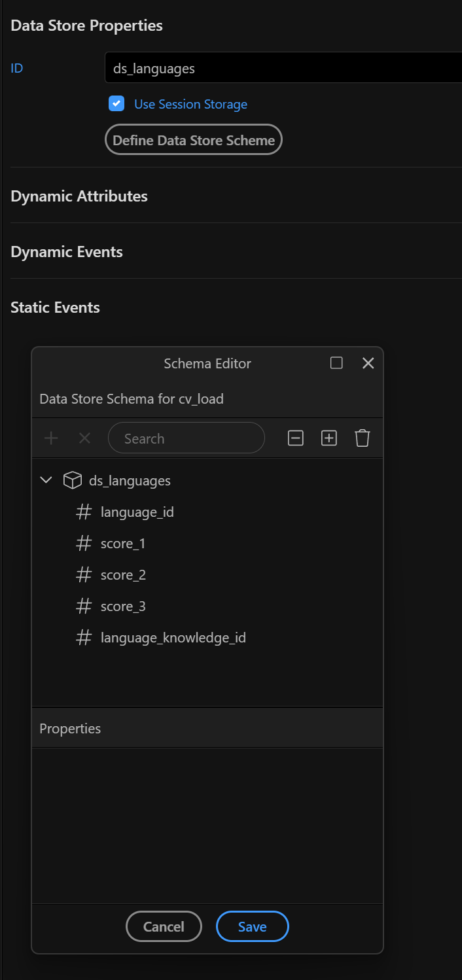Collapse the ds_languages tree node chevron

[x=46, y=480]
